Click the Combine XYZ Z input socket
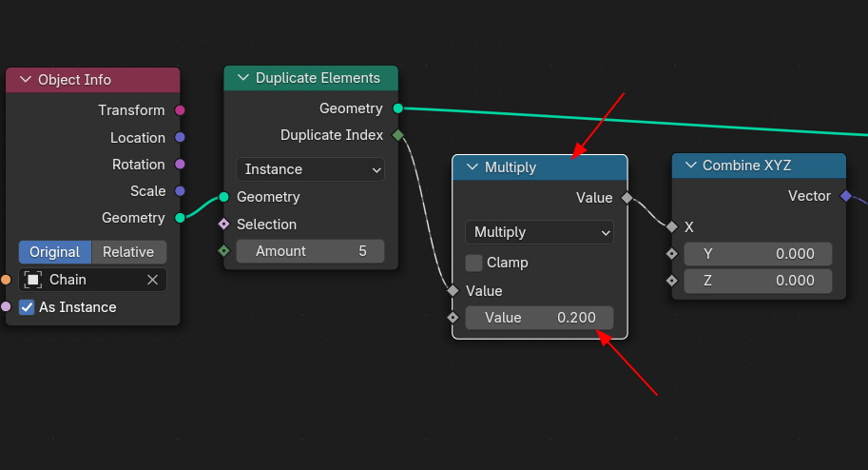The width and height of the screenshot is (868, 470). pos(672,281)
